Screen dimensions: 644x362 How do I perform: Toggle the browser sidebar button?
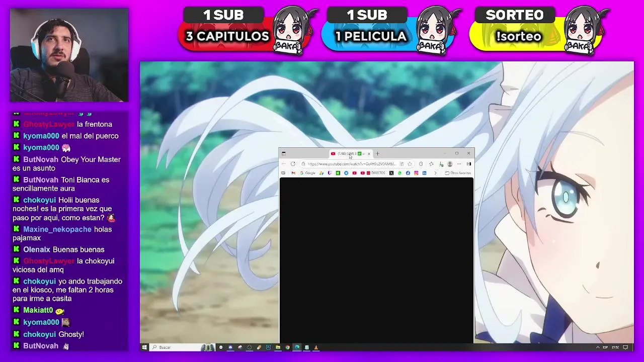tap(469, 164)
